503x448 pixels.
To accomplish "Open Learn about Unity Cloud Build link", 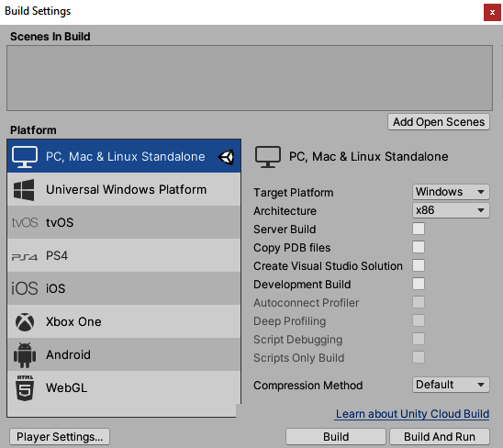I will pos(412,414).
